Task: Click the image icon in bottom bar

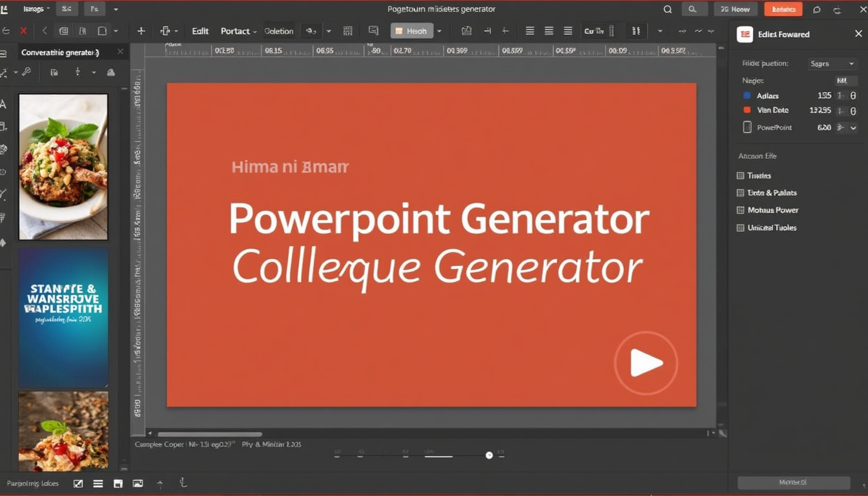Action: point(138,483)
